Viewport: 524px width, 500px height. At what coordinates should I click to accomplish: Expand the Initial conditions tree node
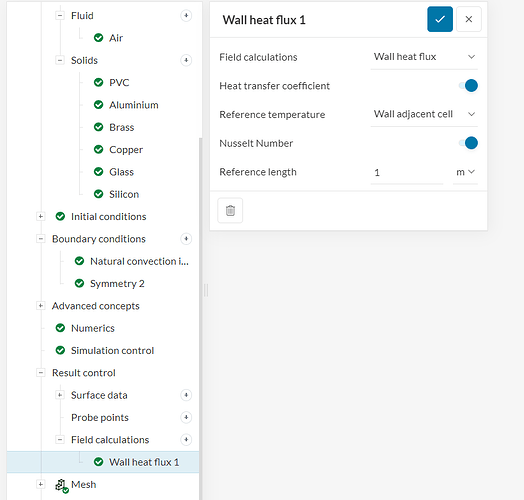(x=40, y=217)
